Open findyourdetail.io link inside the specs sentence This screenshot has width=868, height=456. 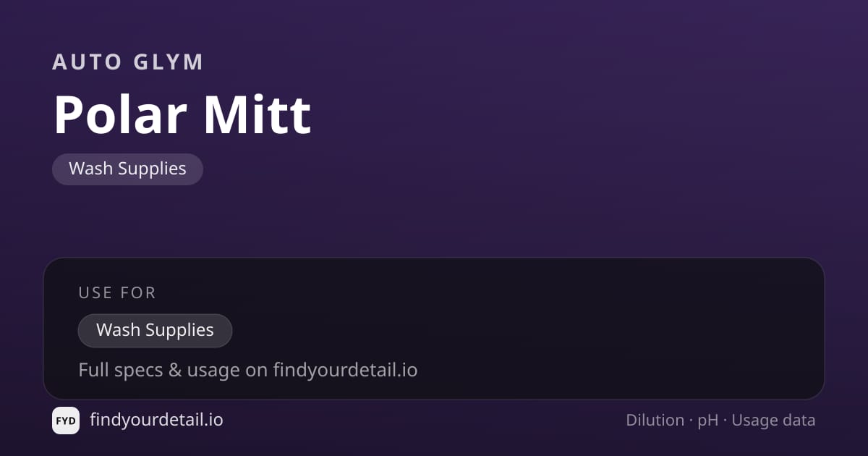(x=345, y=371)
